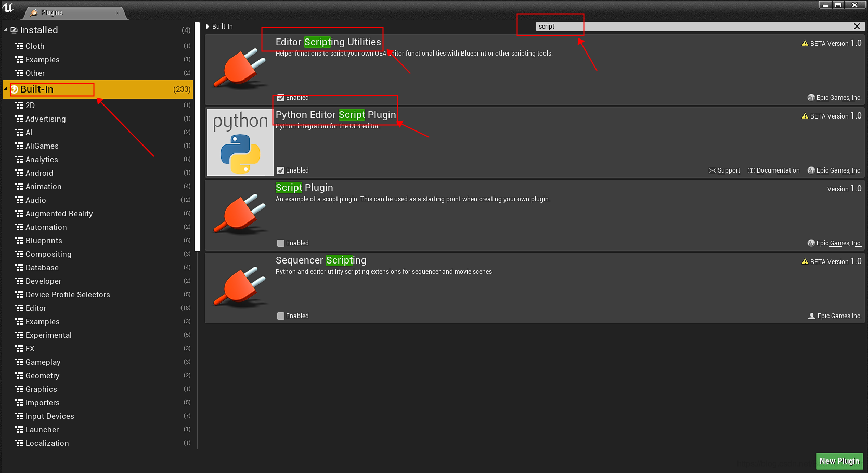
Task: Click the envelope icon next to Support
Action: pos(712,170)
